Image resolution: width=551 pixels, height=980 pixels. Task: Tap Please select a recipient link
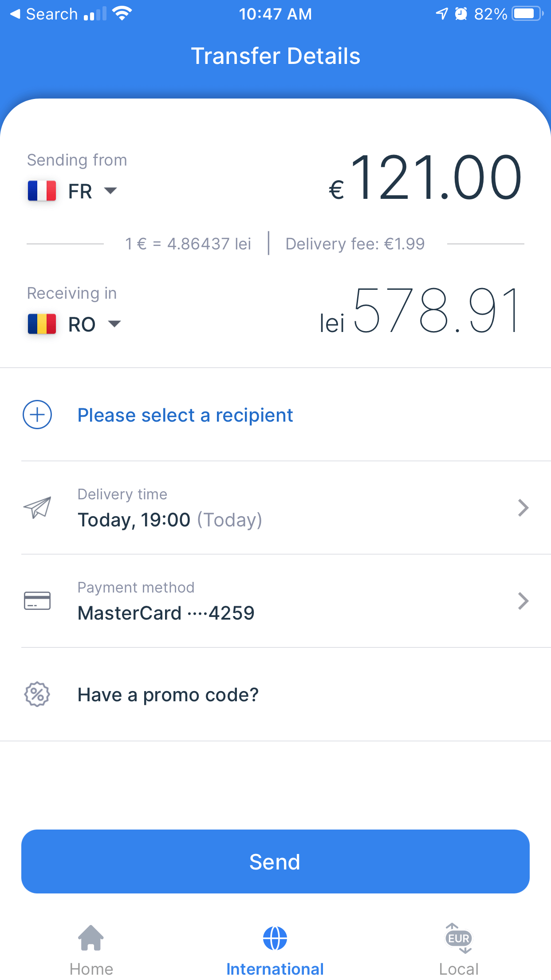(x=185, y=415)
